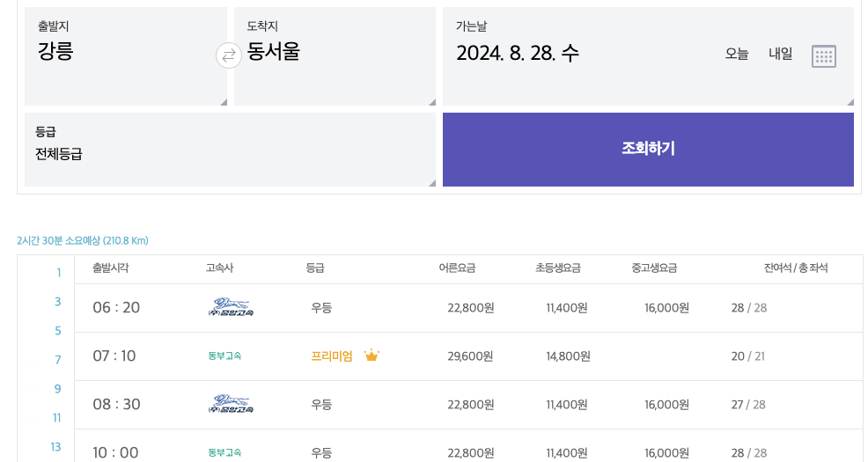Click the 2시간 30분 소요예상 text
Viewport: 868px width, 462px height.
[83, 240]
